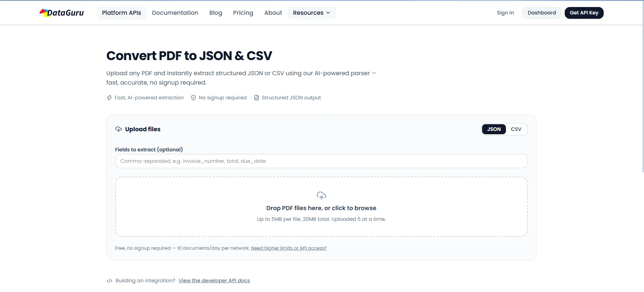Screen dimensions: 644x292
Task: Open View the developer API docs link
Action: tap(214, 281)
